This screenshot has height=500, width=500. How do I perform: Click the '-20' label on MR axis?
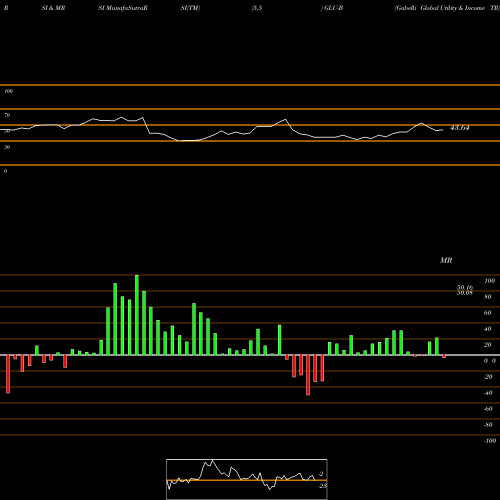coord(488,377)
